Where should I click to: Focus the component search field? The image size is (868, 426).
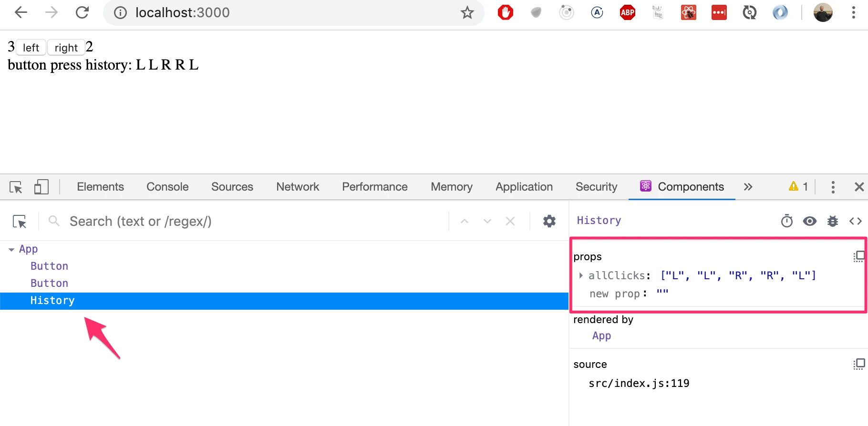[x=248, y=222]
